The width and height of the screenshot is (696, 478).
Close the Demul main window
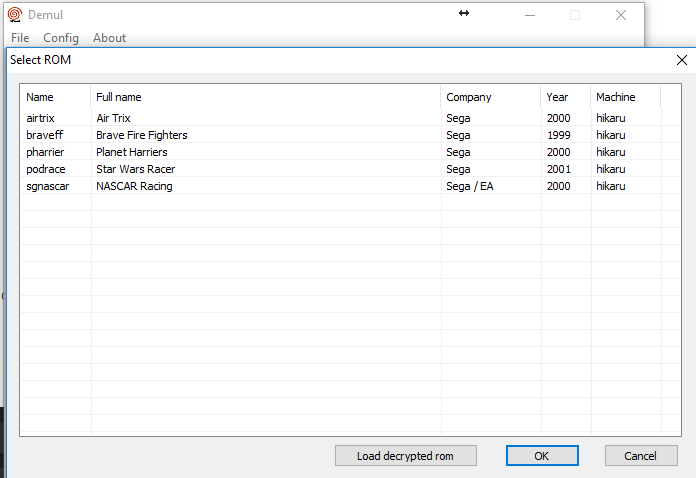click(x=621, y=15)
